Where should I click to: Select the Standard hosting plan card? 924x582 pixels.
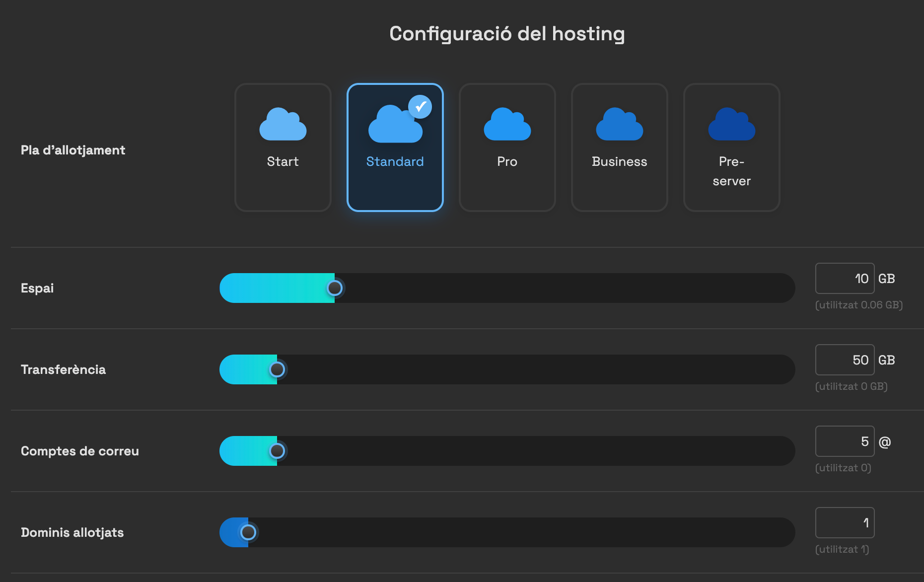395,147
